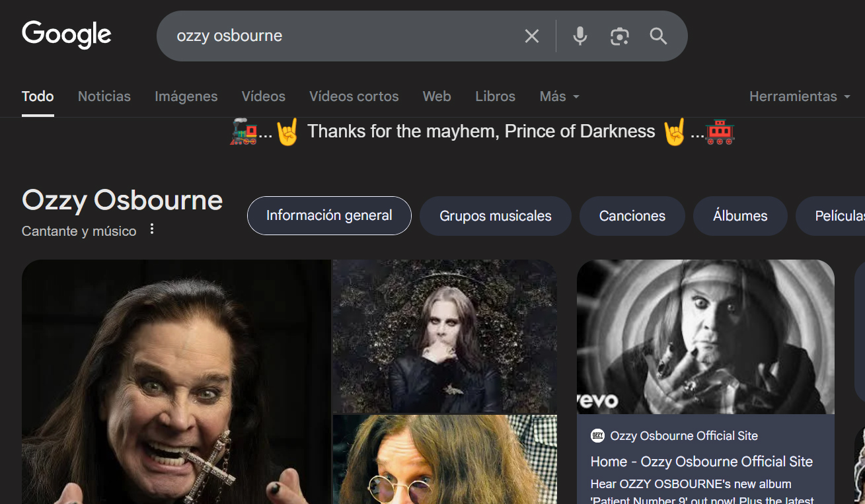Viewport: 865px width, 504px height.
Task: Click the Thanks for the mayhem tribute text
Action: pos(481,131)
